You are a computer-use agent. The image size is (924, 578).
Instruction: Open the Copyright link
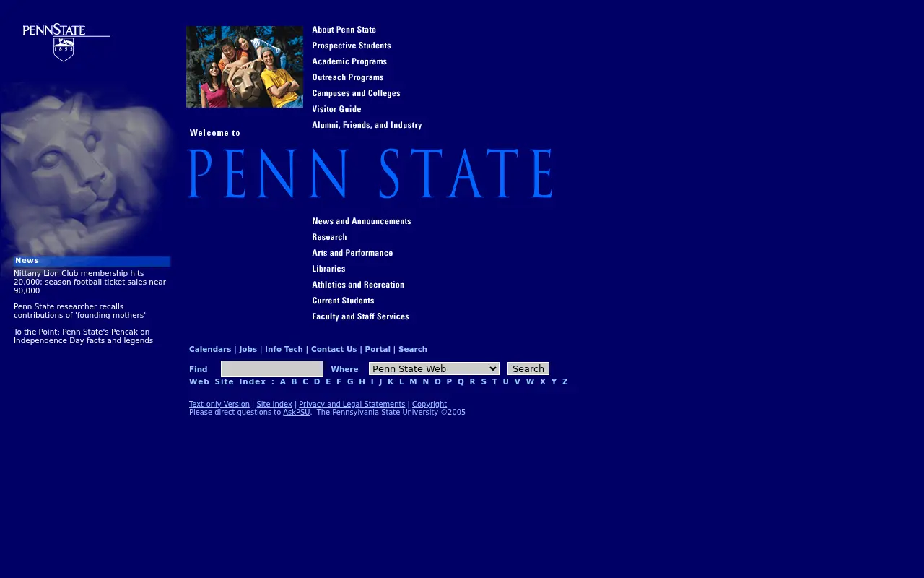[430, 404]
